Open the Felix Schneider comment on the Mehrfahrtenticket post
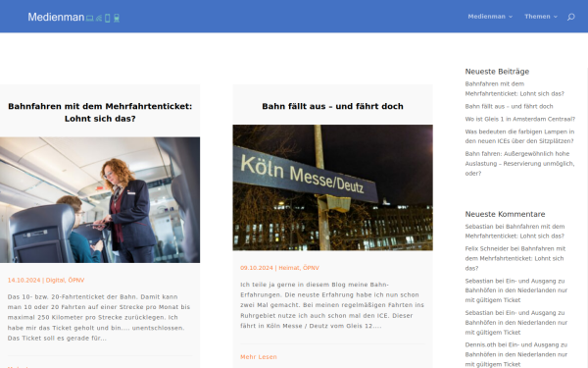Screen dimensions: 588x368 [515, 258]
